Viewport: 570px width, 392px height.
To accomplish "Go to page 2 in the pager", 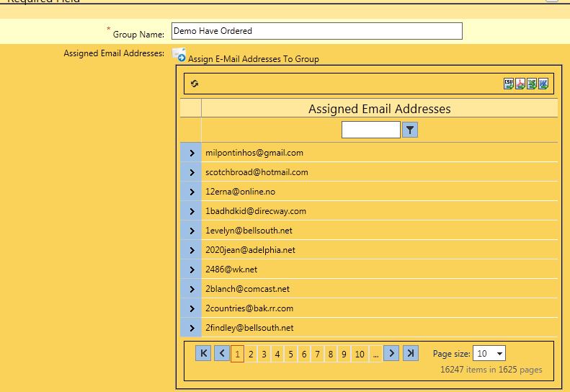I will 251,354.
